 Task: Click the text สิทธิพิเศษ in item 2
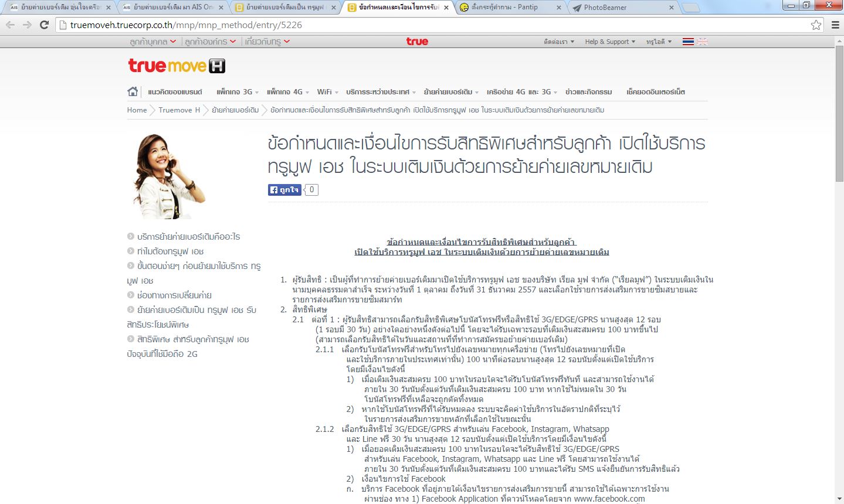pyautogui.click(x=310, y=309)
